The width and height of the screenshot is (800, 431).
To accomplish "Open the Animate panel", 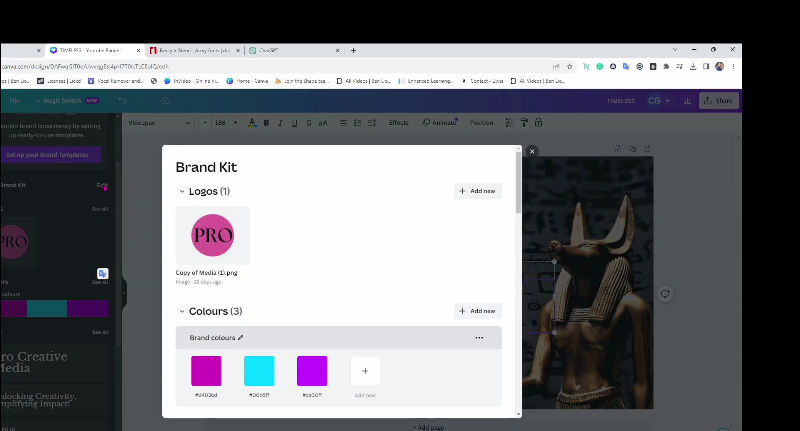I will point(440,123).
